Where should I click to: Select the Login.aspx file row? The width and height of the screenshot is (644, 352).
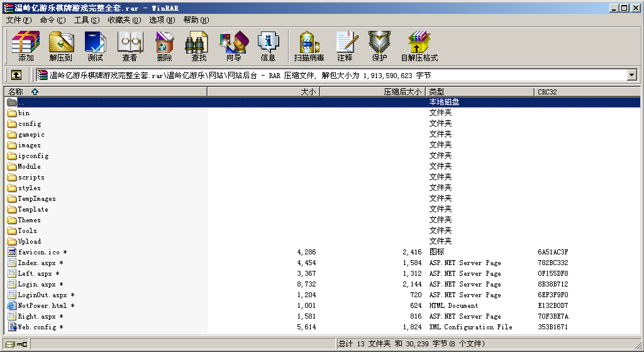(38, 285)
